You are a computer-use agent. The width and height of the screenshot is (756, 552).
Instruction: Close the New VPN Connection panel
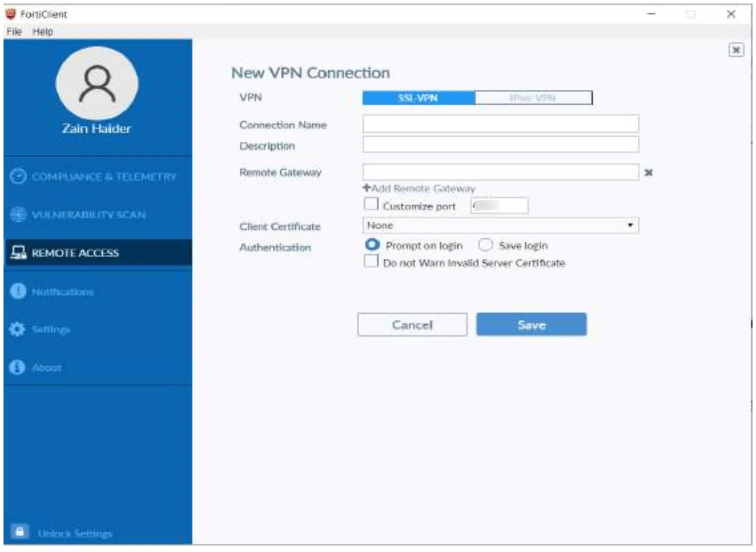pos(736,50)
